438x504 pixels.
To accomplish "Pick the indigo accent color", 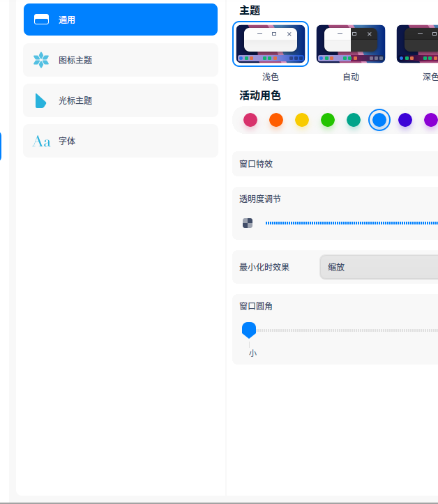I will click(x=405, y=120).
